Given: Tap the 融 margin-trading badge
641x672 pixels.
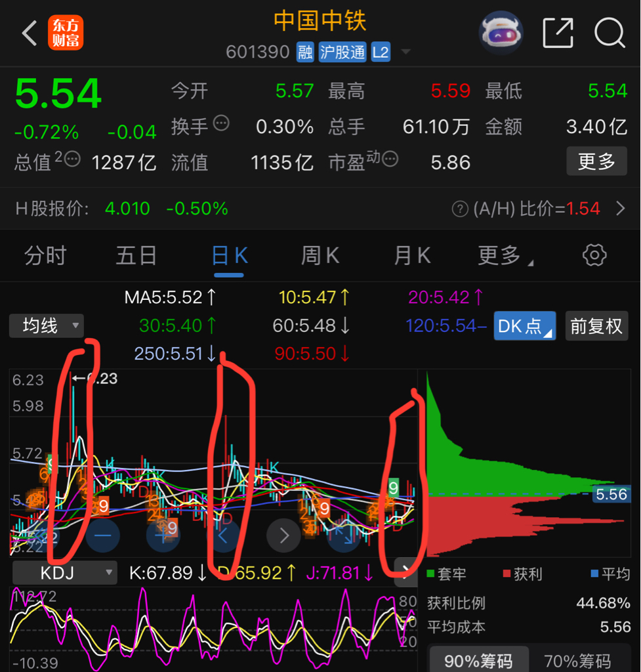Looking at the screenshot, I should (305, 52).
